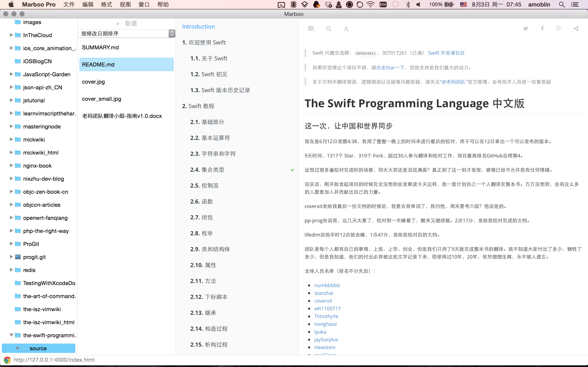Viewport: 588px width, 367px height.
Task: Click the share icon in the top right
Action: click(576, 29)
